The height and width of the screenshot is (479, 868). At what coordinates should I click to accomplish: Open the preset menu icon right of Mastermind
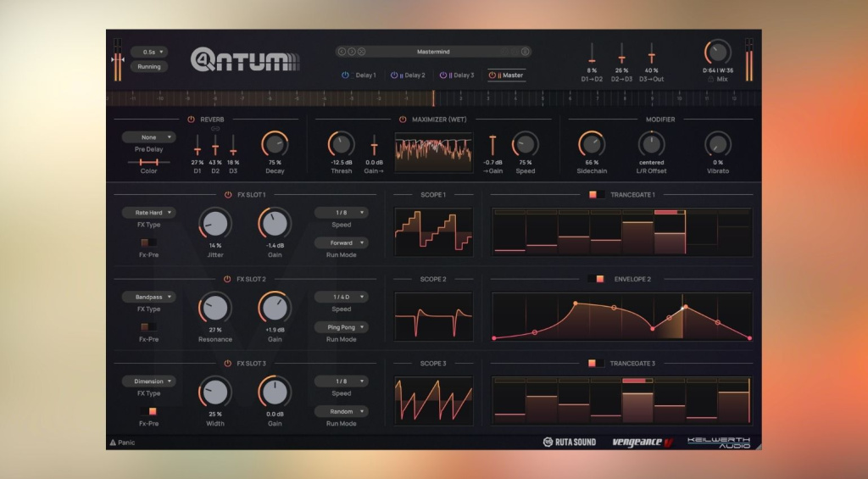(525, 52)
